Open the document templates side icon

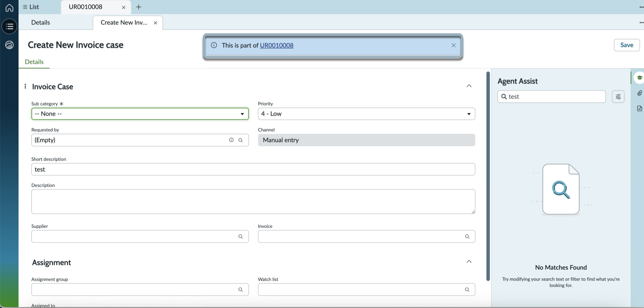click(x=640, y=108)
